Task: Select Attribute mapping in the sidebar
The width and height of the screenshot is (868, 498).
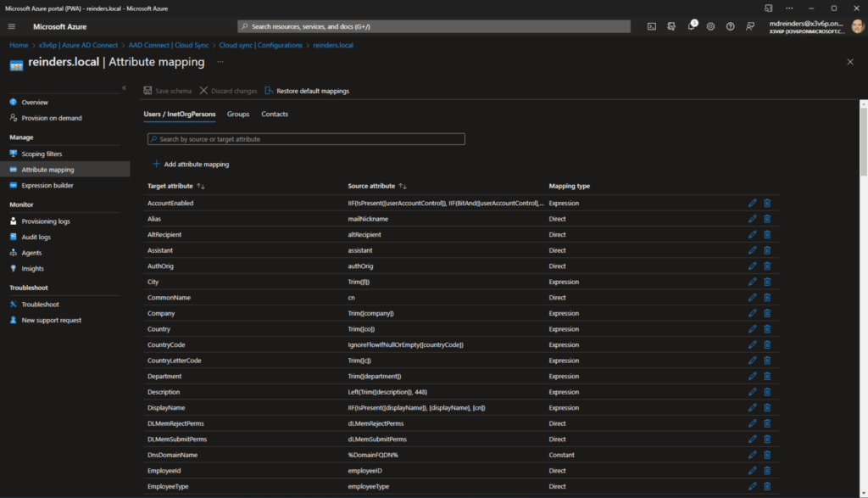Action: tap(64, 170)
